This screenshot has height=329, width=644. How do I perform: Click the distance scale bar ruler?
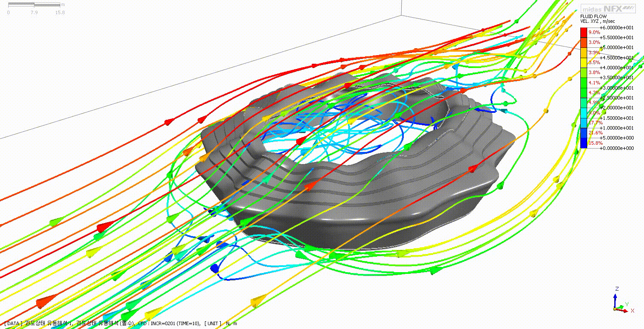click(x=34, y=5)
